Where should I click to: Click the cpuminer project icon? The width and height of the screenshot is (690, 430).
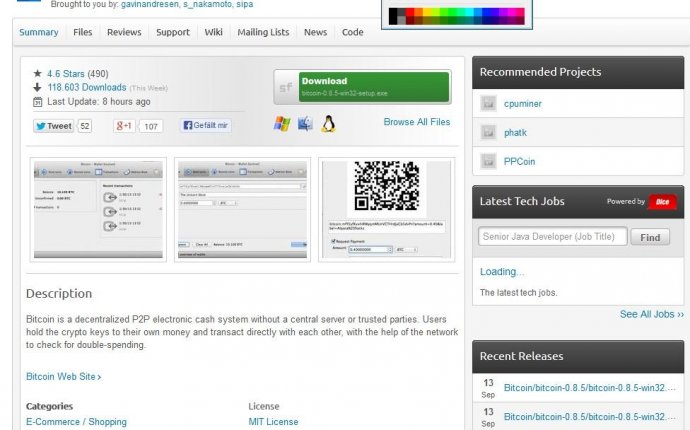coord(488,103)
